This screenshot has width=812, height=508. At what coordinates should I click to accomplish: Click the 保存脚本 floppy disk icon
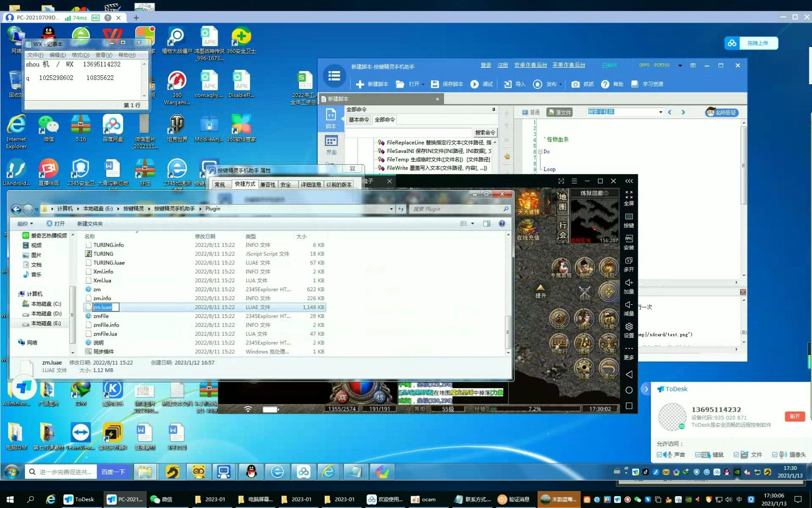pyautogui.click(x=435, y=84)
